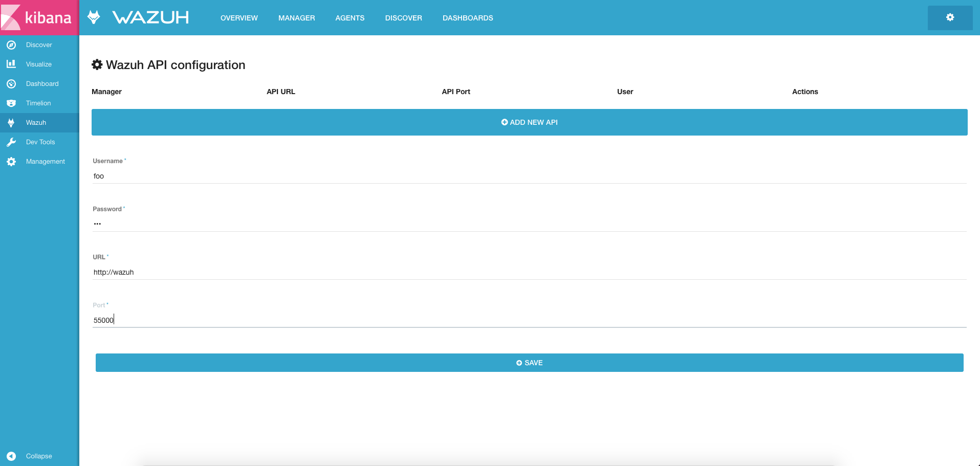Click the WAZUH wordmark in header

(x=151, y=17)
